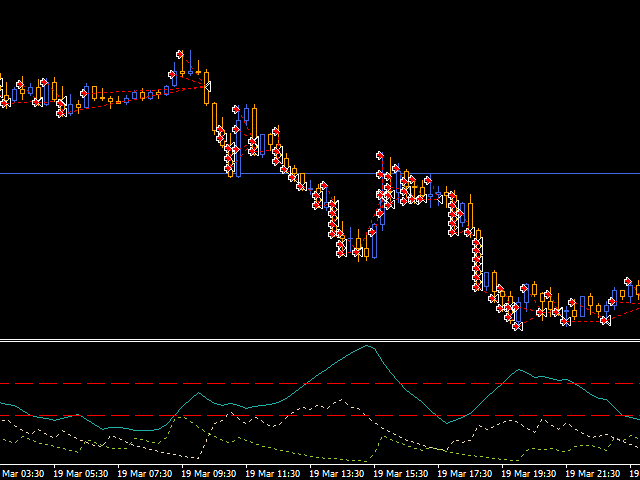Select the separator between chart and indicator window
640x480 pixels.
pos(320,340)
